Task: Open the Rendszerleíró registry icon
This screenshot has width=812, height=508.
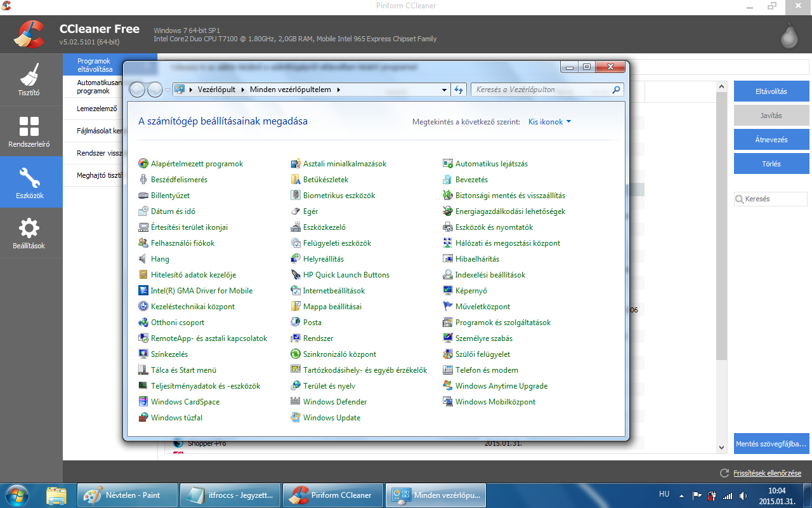Action: point(30,127)
